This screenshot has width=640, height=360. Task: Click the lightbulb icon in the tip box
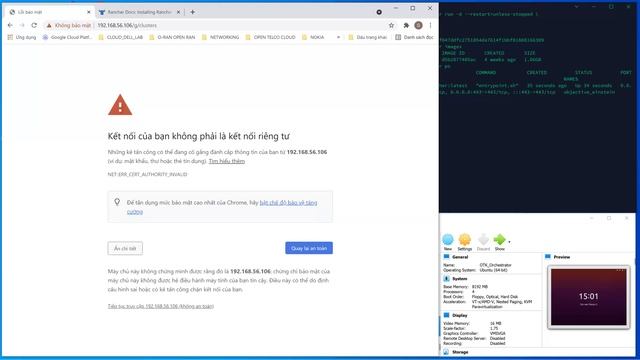click(117, 202)
